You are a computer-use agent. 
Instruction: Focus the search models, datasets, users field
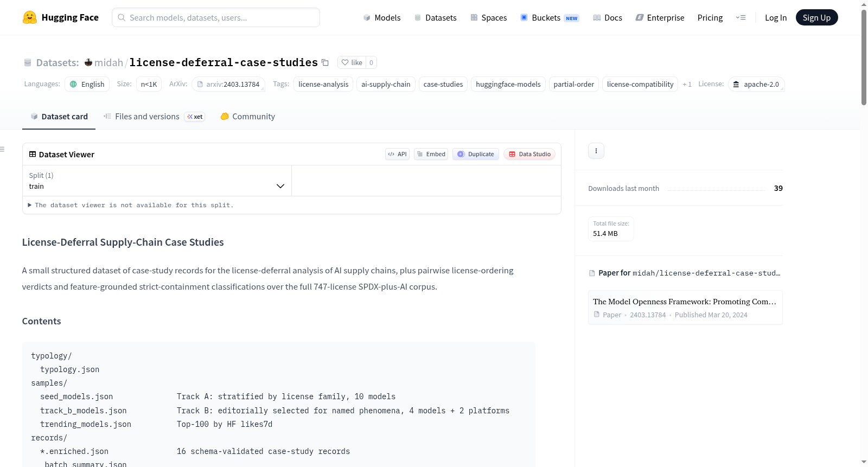(216, 17)
